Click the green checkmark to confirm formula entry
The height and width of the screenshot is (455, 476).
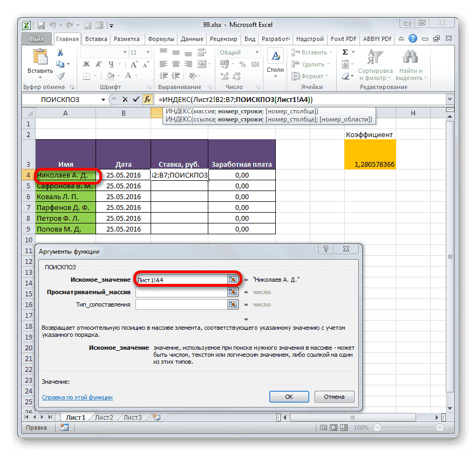pos(137,99)
